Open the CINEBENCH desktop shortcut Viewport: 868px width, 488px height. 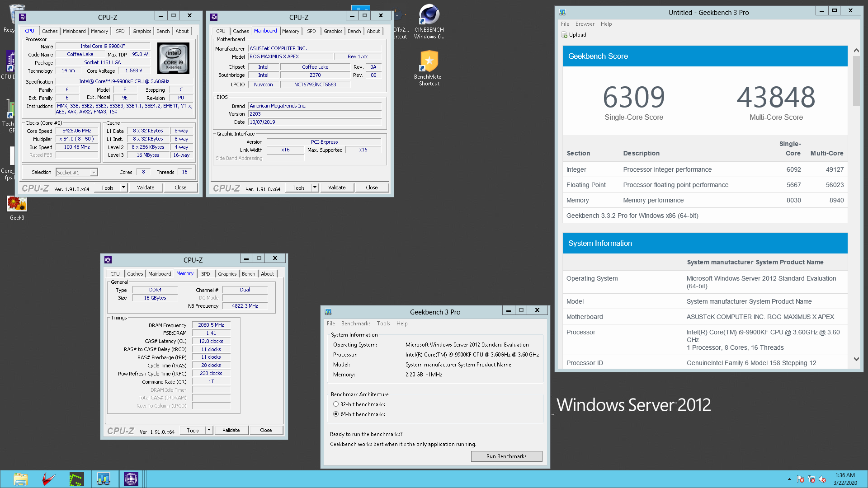click(x=429, y=22)
